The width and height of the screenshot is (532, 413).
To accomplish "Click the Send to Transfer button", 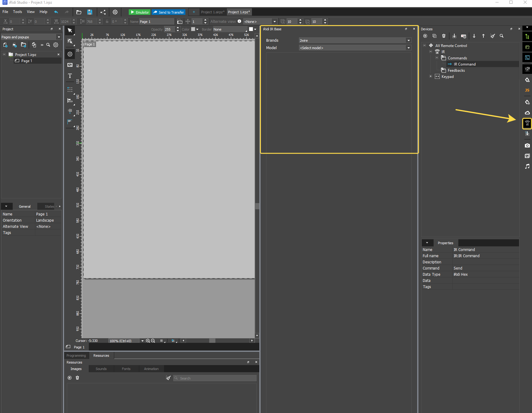I will (169, 12).
